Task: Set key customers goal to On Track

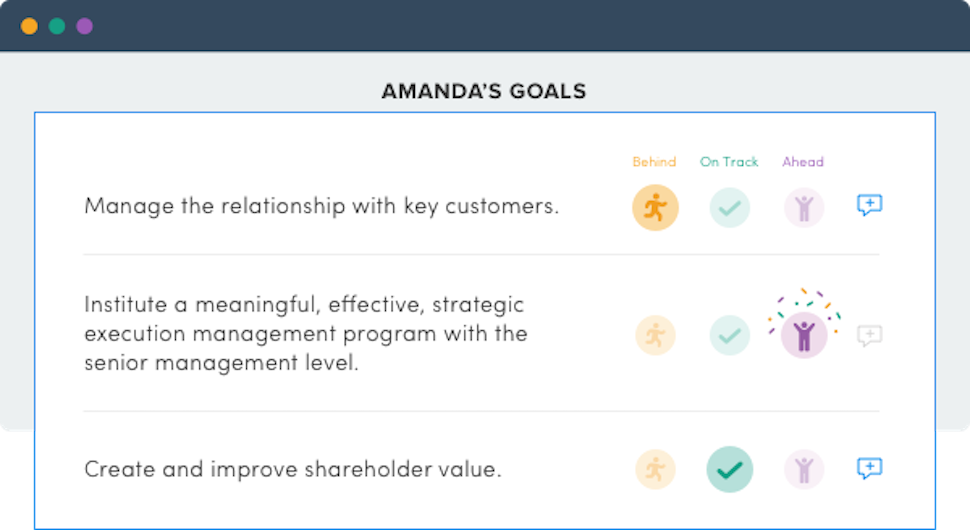Action: 730,207
